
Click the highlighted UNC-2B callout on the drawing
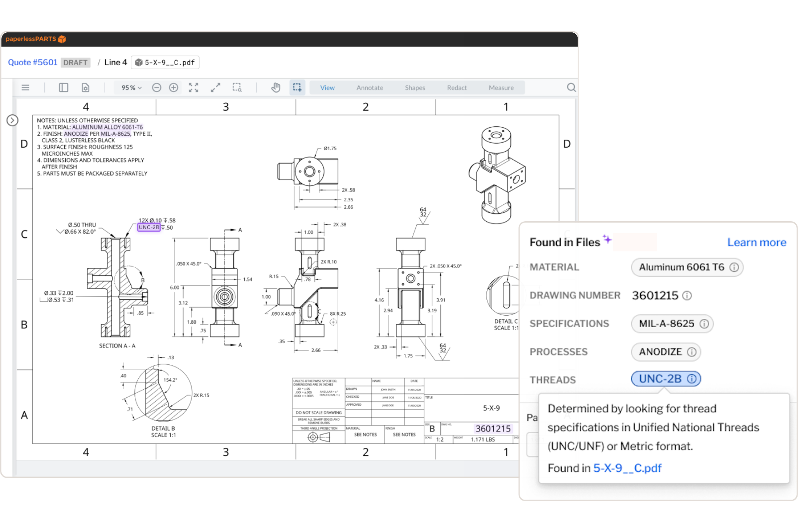pos(149,227)
